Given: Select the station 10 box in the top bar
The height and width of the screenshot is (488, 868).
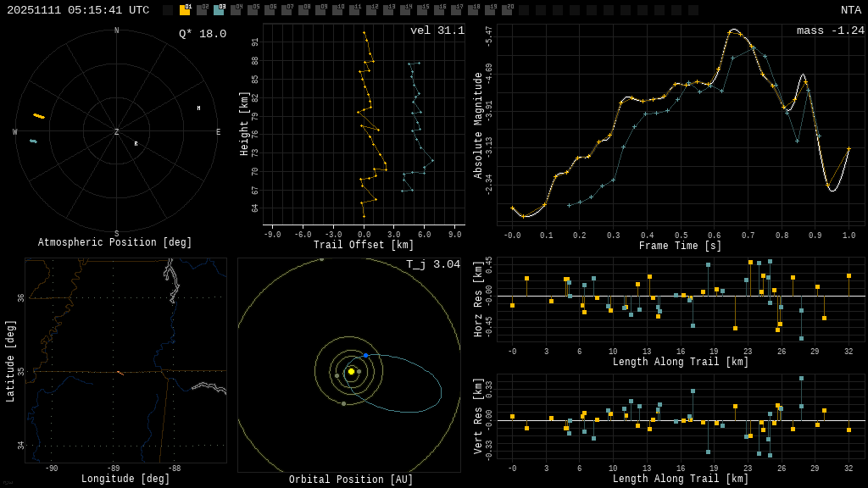Looking at the screenshot, I should tap(337, 10).
